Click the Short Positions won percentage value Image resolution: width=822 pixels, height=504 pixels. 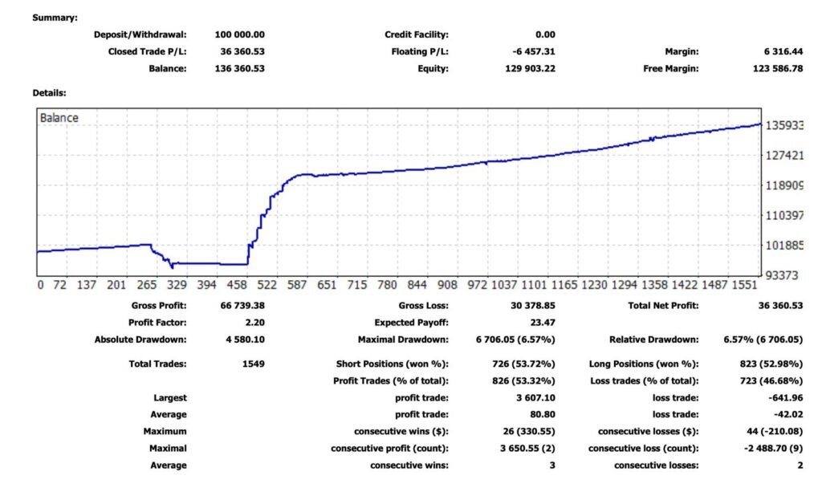pos(523,364)
